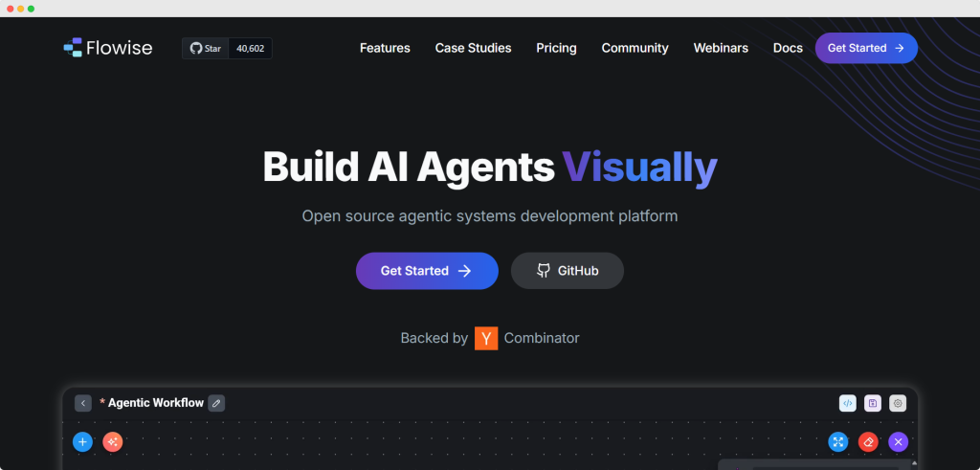This screenshot has height=470, width=980.
Task: Click the Combinator text
Action: [542, 338]
